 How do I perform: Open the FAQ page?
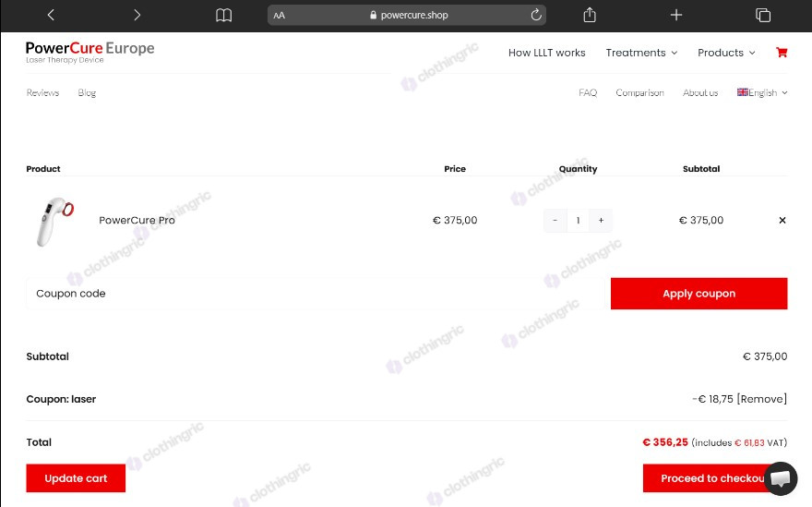588,92
